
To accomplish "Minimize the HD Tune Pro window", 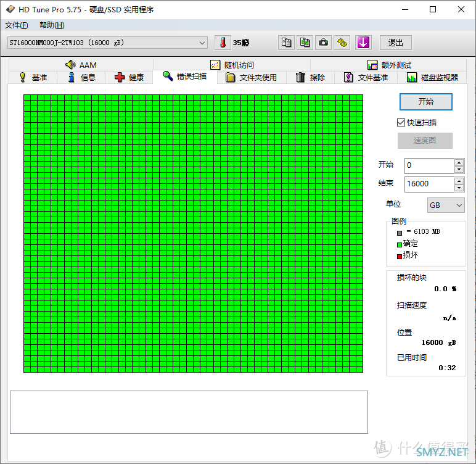I will click(x=405, y=9).
